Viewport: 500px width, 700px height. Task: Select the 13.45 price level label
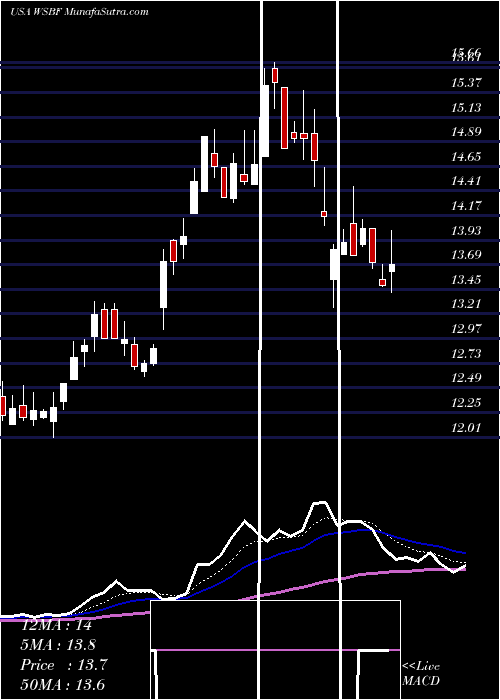point(467,279)
